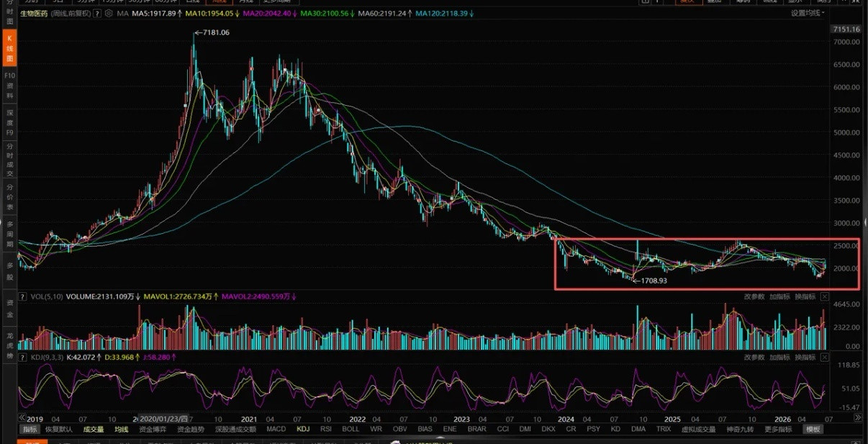Click the question mark help icon beside 前复权
This screenshot has height=444, width=868.
click(x=97, y=14)
